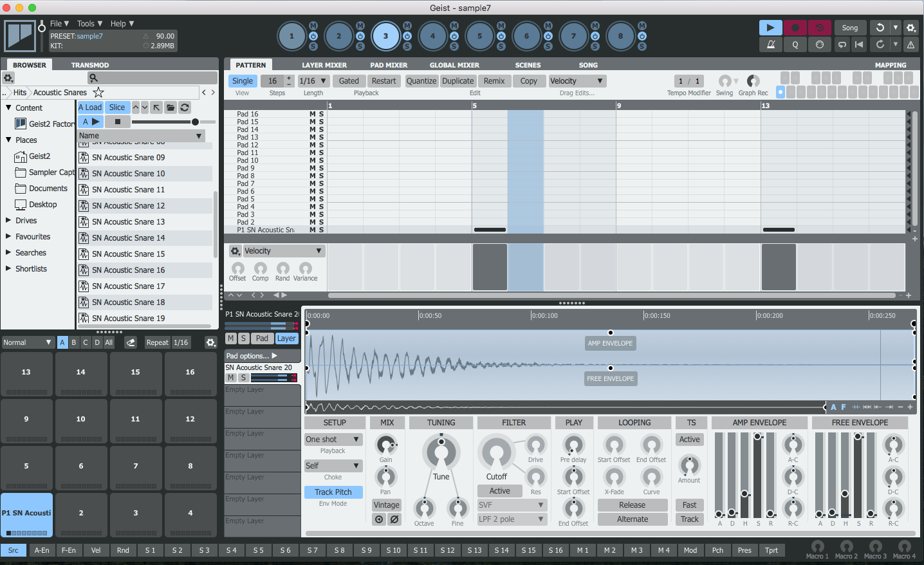Open the Velocity graph dropdown in toolbar
Viewport: 924px width, 565px height.
577,81
